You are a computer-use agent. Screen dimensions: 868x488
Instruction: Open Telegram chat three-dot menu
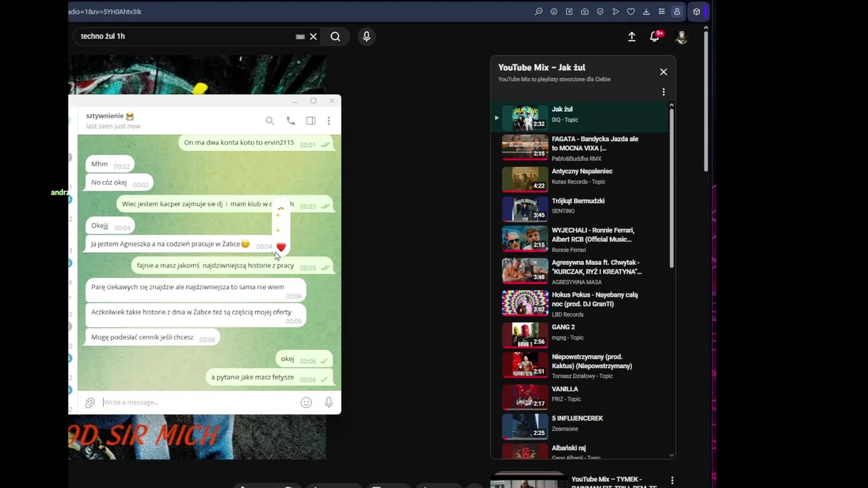[x=329, y=121]
